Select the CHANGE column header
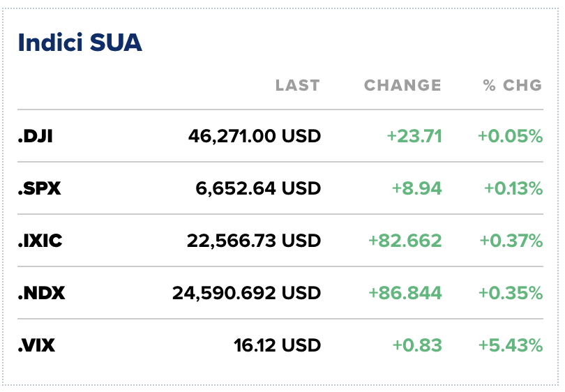The image size is (565, 392). (x=402, y=86)
